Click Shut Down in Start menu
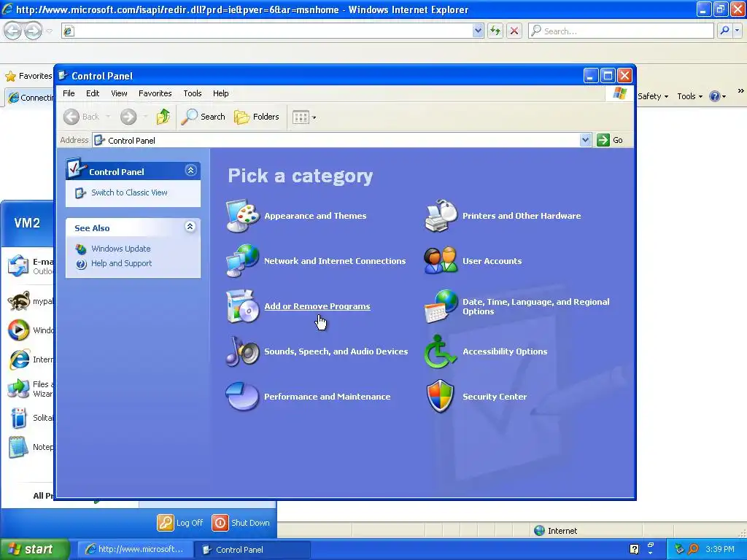 [x=241, y=522]
